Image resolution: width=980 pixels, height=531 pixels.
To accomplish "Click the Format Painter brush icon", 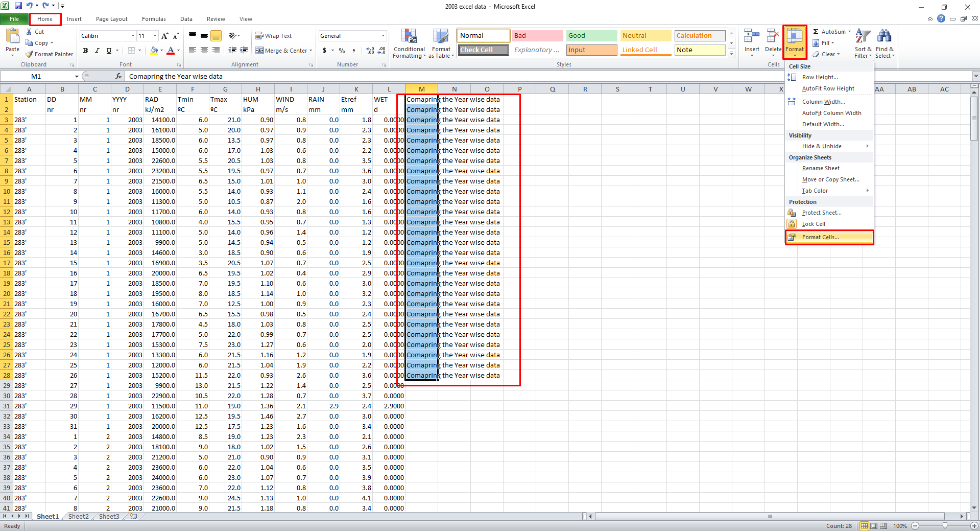I will (x=30, y=54).
